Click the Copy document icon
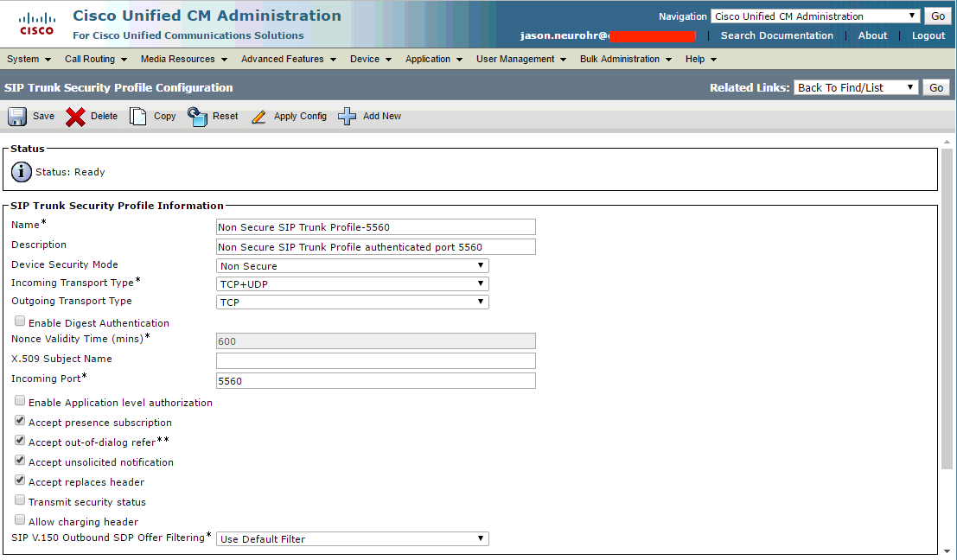 click(138, 116)
